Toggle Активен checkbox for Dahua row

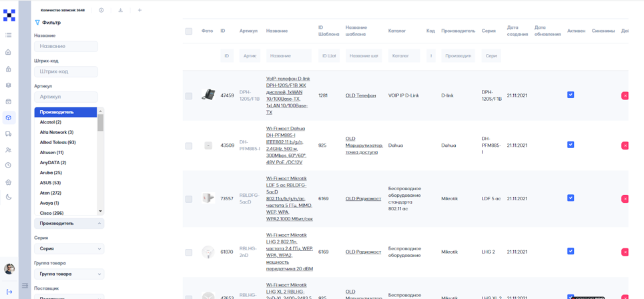571,145
